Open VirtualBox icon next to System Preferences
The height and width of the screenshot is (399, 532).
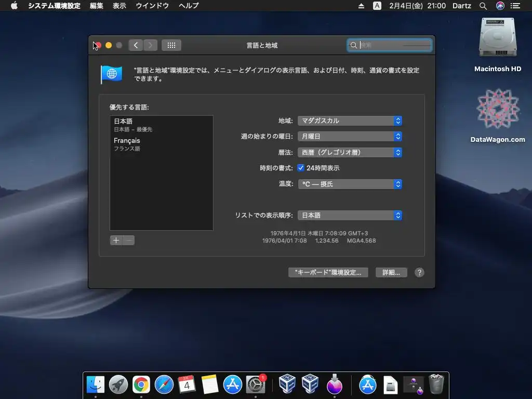point(287,384)
